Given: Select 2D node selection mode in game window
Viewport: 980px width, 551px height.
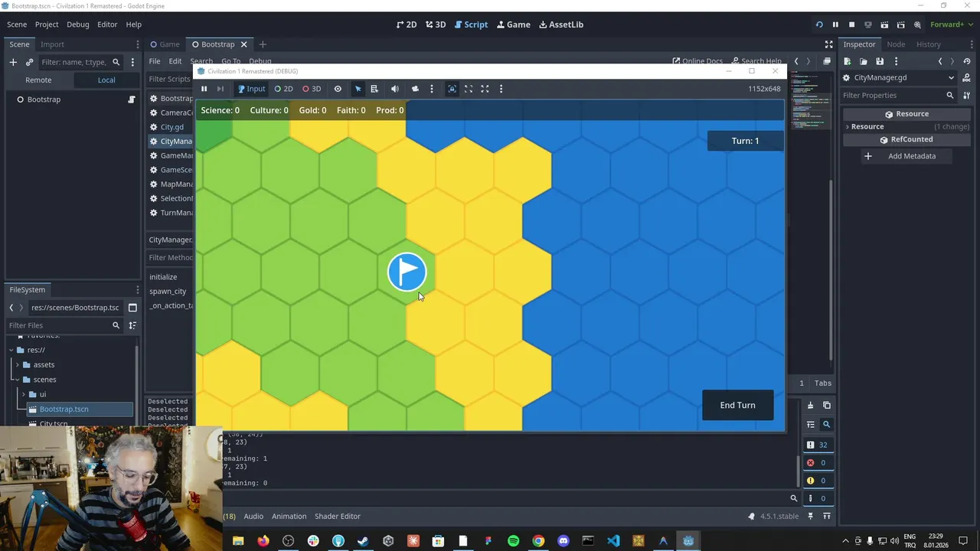Looking at the screenshot, I should [x=283, y=89].
